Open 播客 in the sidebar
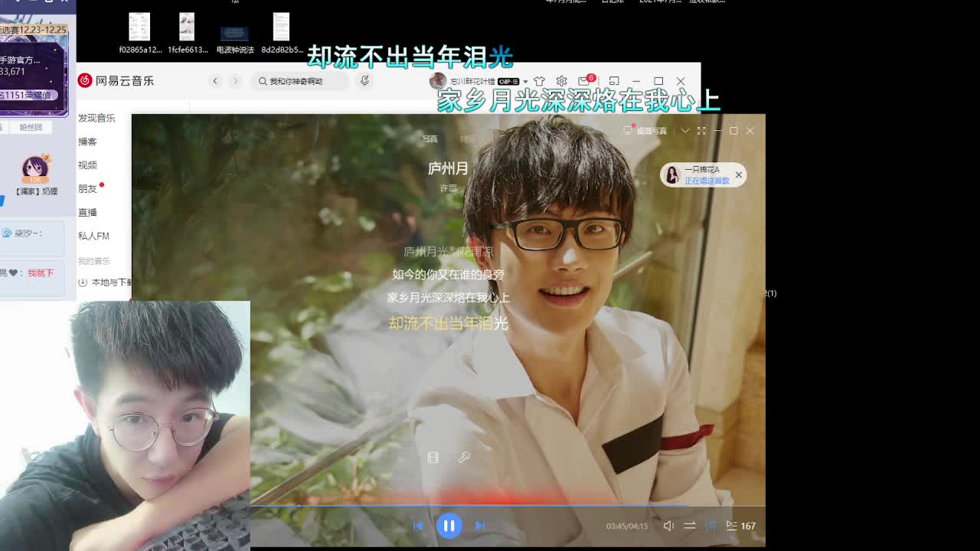 (87, 142)
